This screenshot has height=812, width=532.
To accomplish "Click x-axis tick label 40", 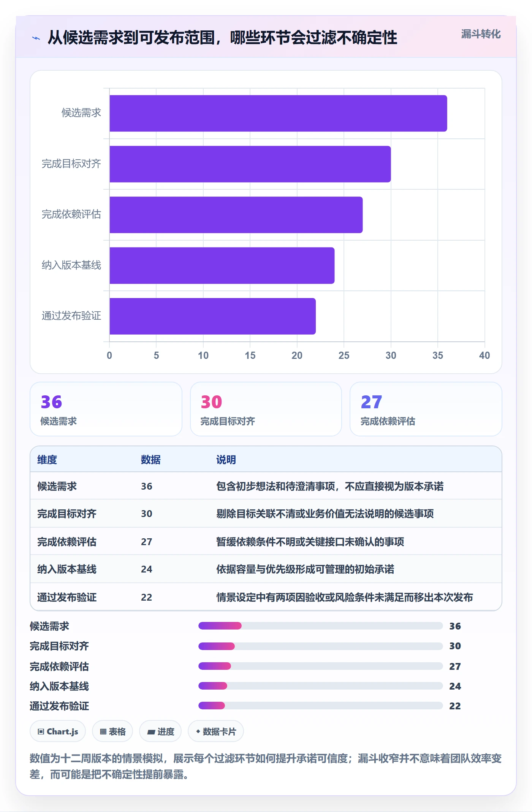I will point(484,355).
